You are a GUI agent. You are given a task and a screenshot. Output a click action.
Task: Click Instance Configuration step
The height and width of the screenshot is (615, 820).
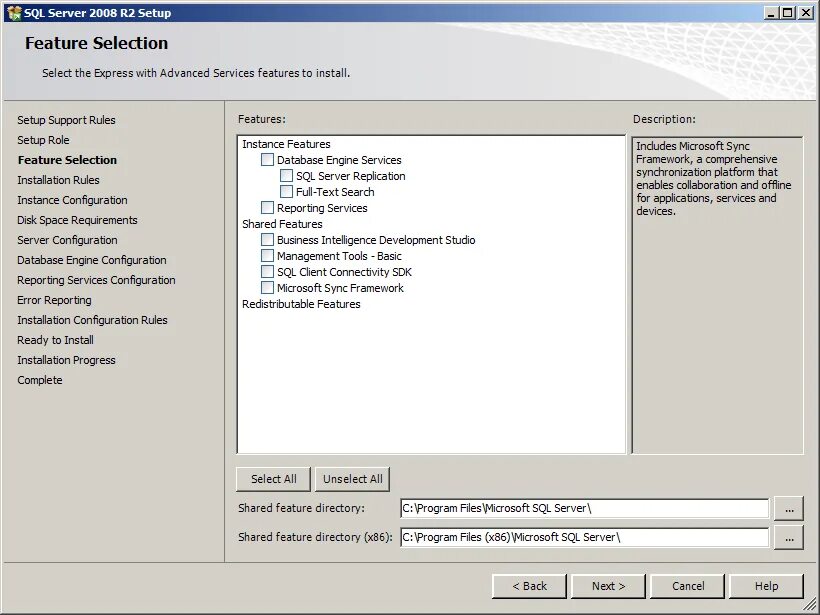tap(72, 200)
